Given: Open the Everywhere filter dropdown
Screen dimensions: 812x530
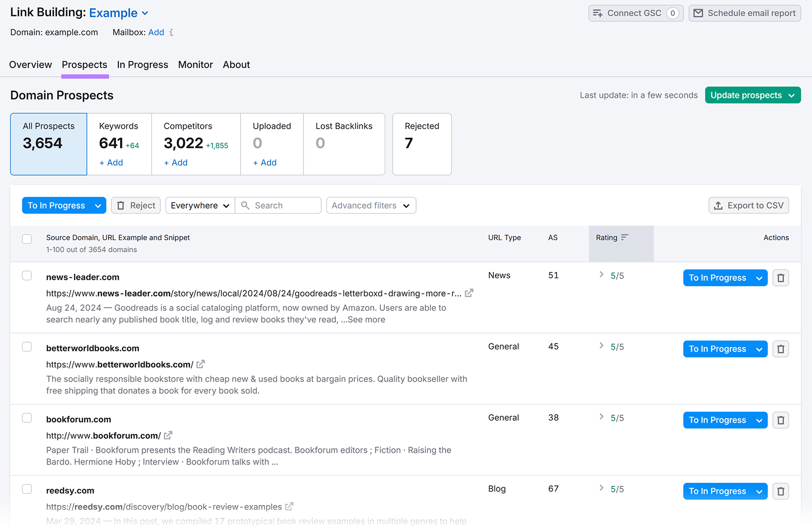Looking at the screenshot, I should click(x=199, y=205).
